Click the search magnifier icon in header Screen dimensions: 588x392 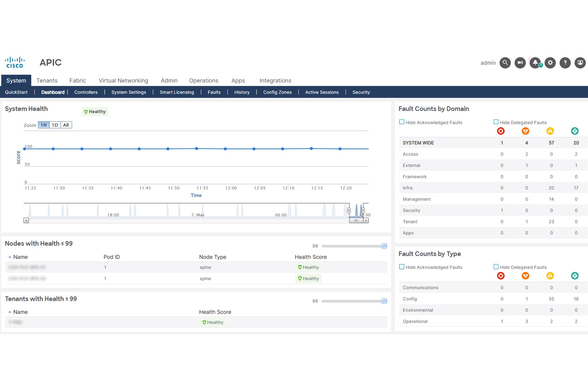point(505,63)
